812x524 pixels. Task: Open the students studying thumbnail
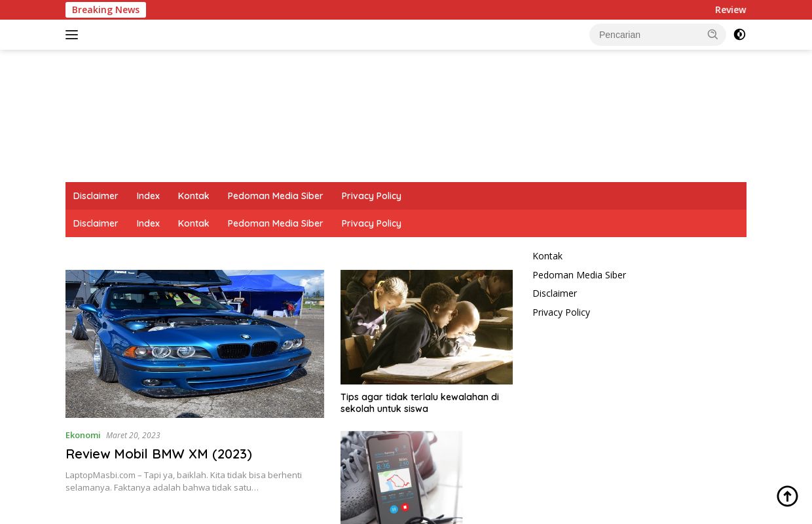click(426, 327)
